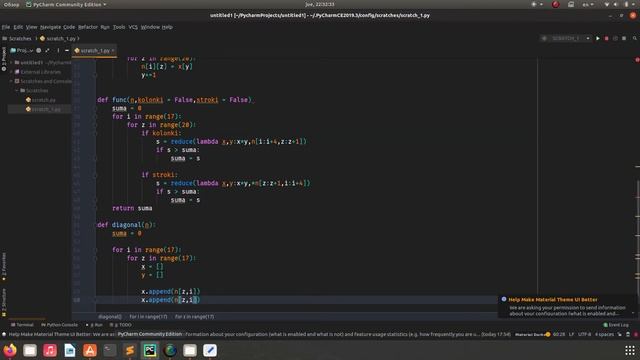Screen dimensions: 640x360
Task: Click the locate/scroll-from-source icon in Project panel
Action: (x=39, y=51)
